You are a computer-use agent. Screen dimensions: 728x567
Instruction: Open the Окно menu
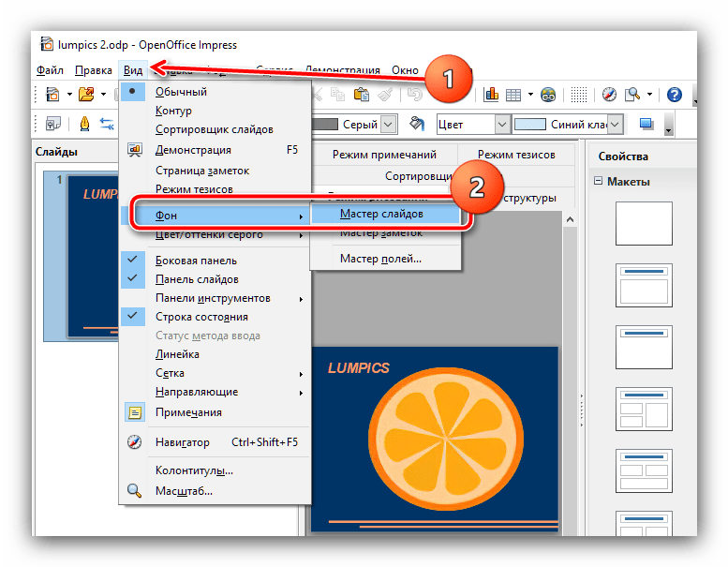click(x=405, y=70)
